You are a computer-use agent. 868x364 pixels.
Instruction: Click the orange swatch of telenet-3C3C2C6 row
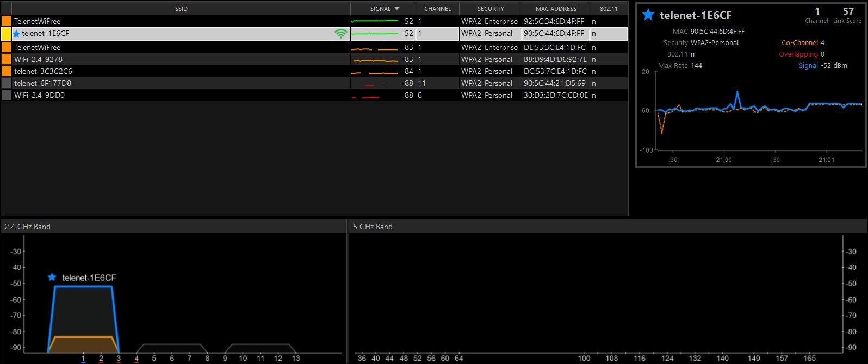(6, 71)
